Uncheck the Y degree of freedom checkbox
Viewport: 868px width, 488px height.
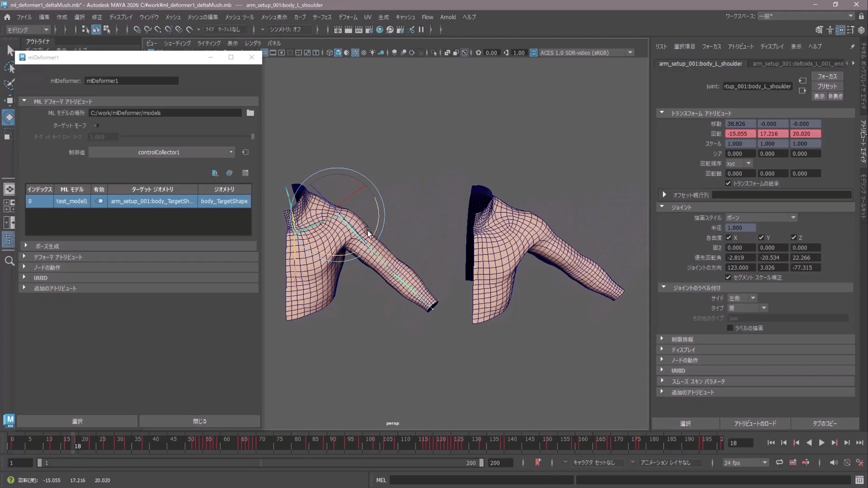pyautogui.click(x=761, y=237)
